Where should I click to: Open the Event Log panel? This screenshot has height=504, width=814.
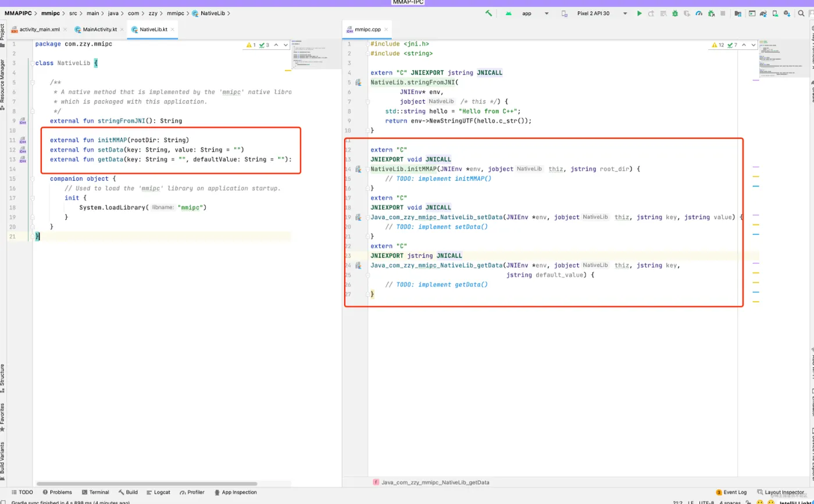coord(731,492)
